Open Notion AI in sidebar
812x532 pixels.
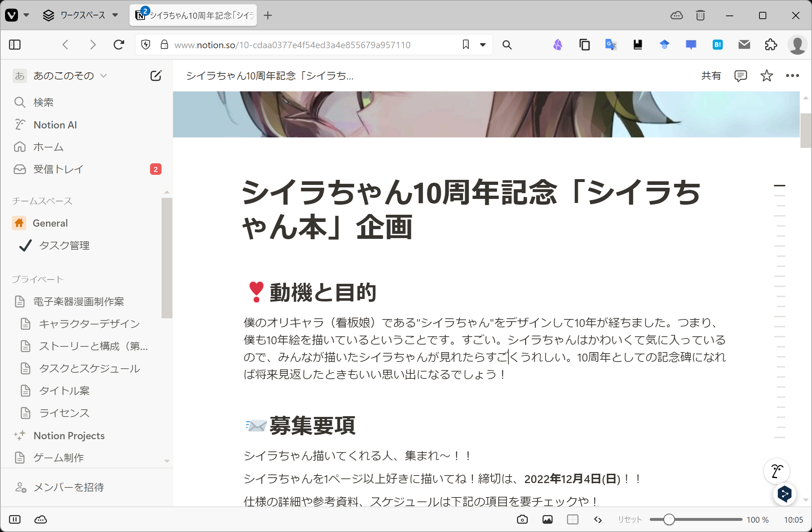click(86, 124)
